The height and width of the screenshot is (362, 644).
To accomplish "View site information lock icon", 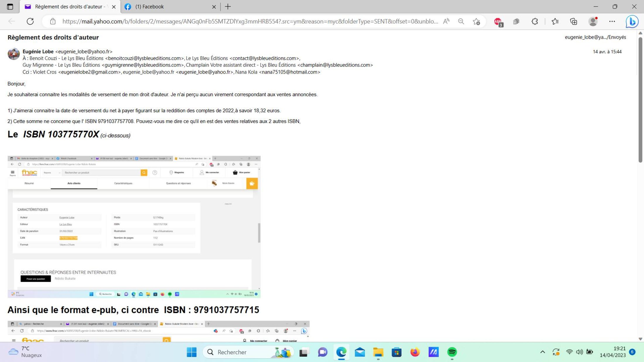I will [53, 21].
